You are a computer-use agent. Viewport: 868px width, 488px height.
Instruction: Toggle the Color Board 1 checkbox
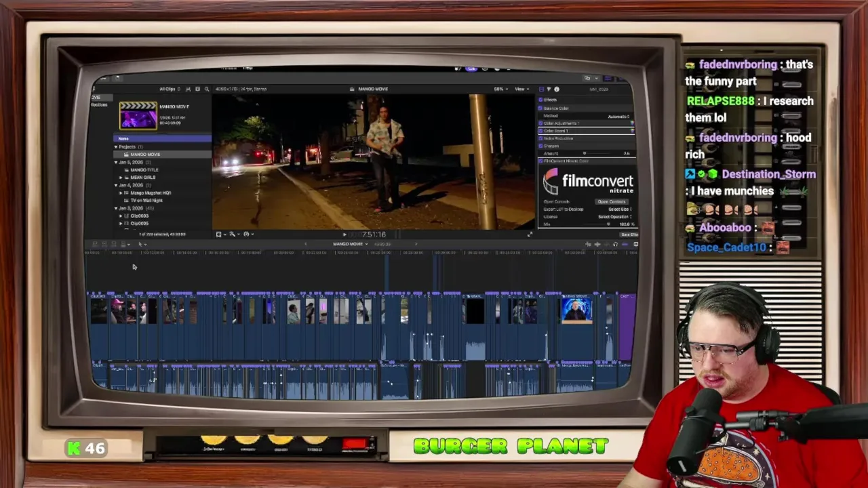[x=540, y=131]
